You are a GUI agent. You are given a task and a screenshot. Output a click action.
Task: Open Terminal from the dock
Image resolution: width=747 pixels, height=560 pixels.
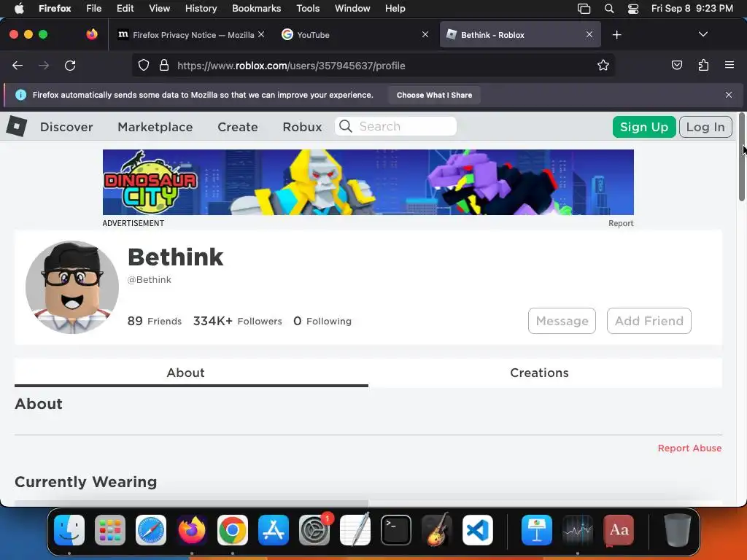[396, 530]
